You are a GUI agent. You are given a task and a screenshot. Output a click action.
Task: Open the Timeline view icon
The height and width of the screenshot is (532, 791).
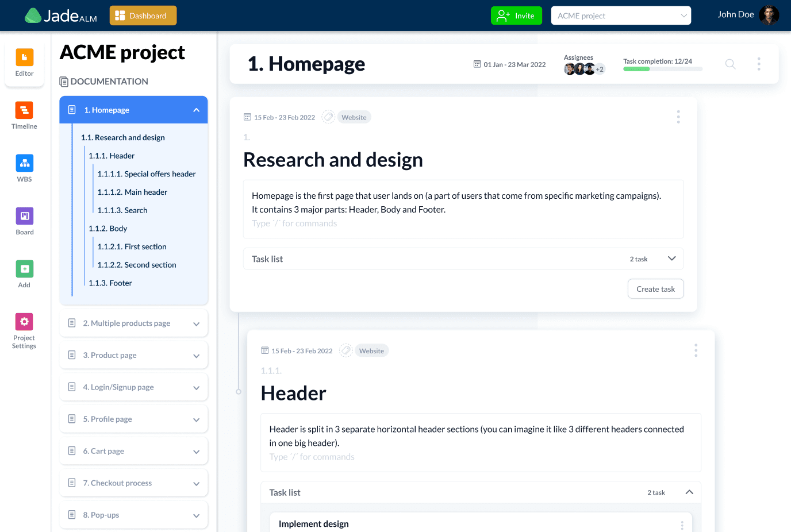24,110
